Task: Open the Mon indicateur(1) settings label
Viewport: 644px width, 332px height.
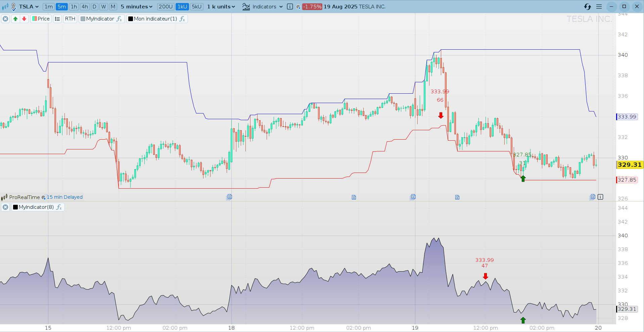Action: pyautogui.click(x=155, y=19)
